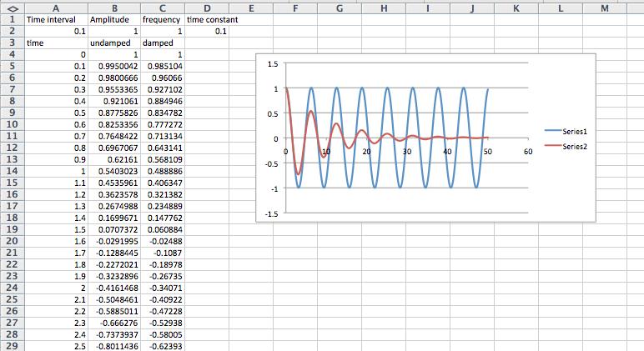The image size is (644, 351).
Task: Select column C header
Action: (163, 8)
